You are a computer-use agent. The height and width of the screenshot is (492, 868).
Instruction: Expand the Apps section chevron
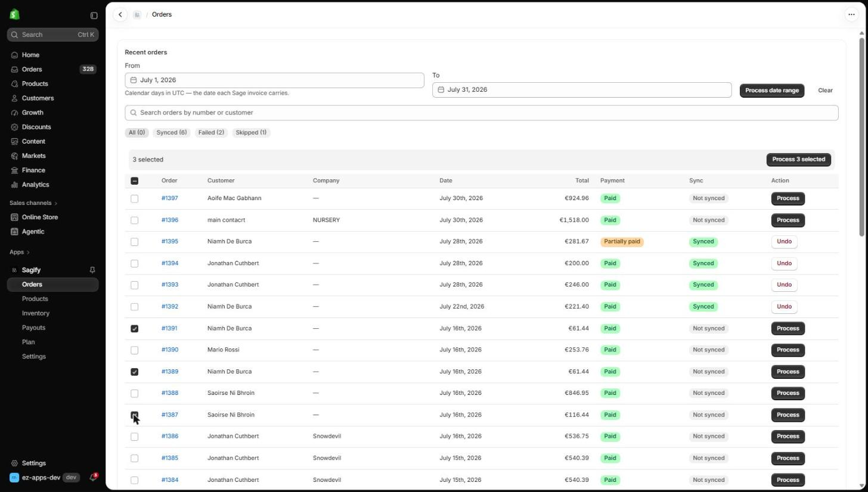point(28,253)
